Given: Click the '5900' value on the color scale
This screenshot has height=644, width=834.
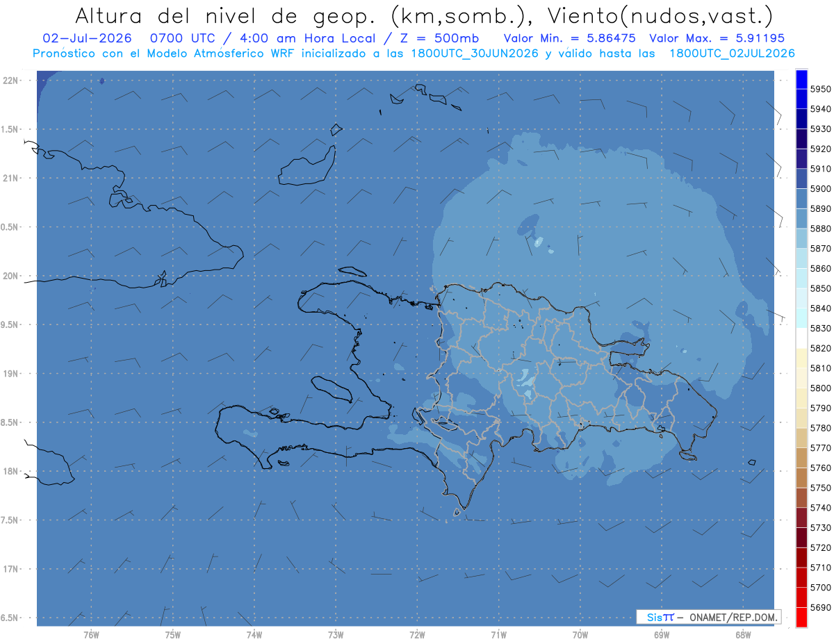Looking at the screenshot, I should tap(821, 188).
